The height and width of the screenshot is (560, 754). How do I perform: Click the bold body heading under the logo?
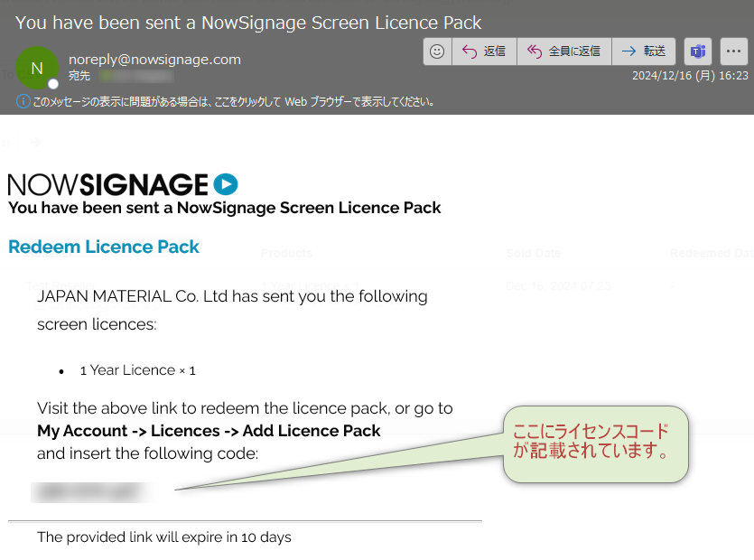pyautogui.click(x=225, y=208)
